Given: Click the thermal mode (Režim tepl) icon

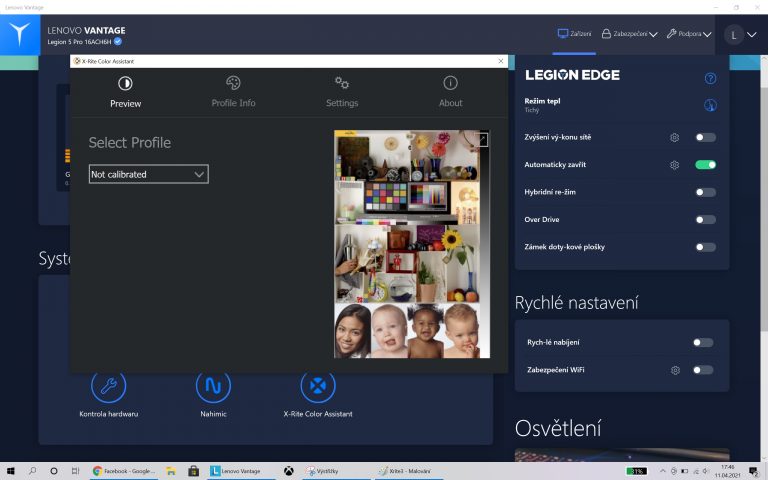Looking at the screenshot, I should (710, 105).
